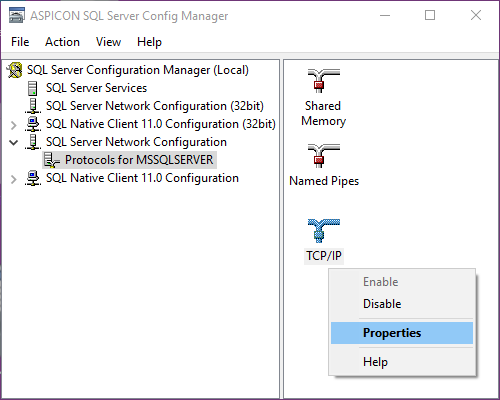Minimize the Config Manager window
This screenshot has width=500, height=400.
click(385, 15)
